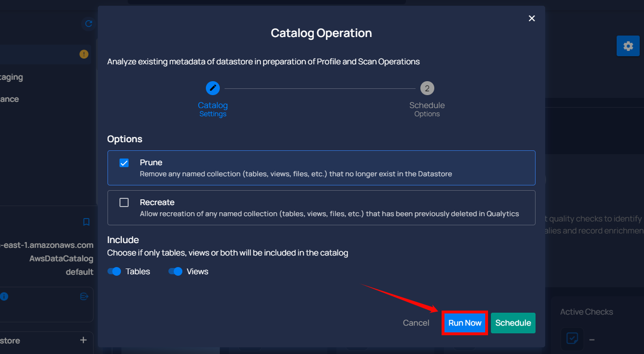644x354 pixels.
Task: Cancel the Catalog Operation dialog
Action: coord(416,323)
